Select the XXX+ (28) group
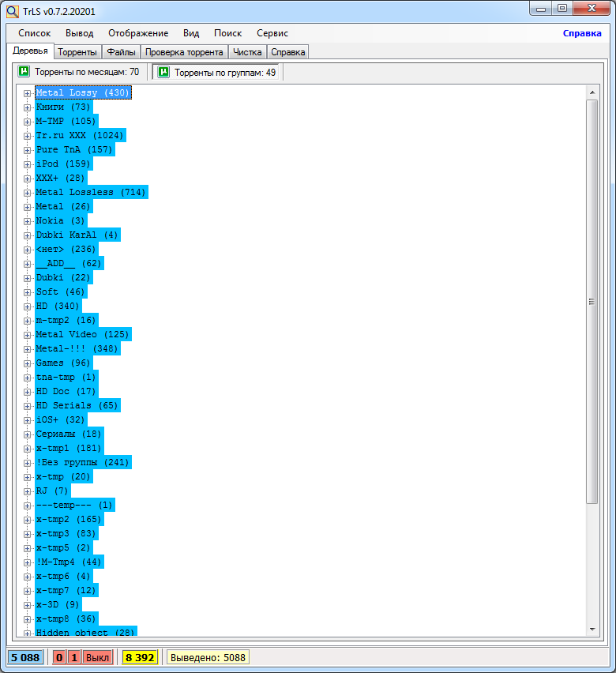This screenshot has height=673, width=616. point(61,178)
